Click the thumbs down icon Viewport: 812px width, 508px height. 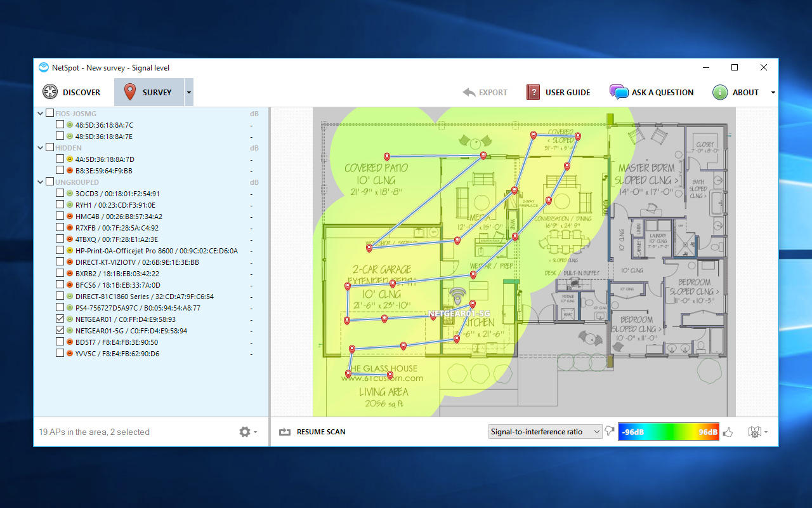[x=610, y=431]
